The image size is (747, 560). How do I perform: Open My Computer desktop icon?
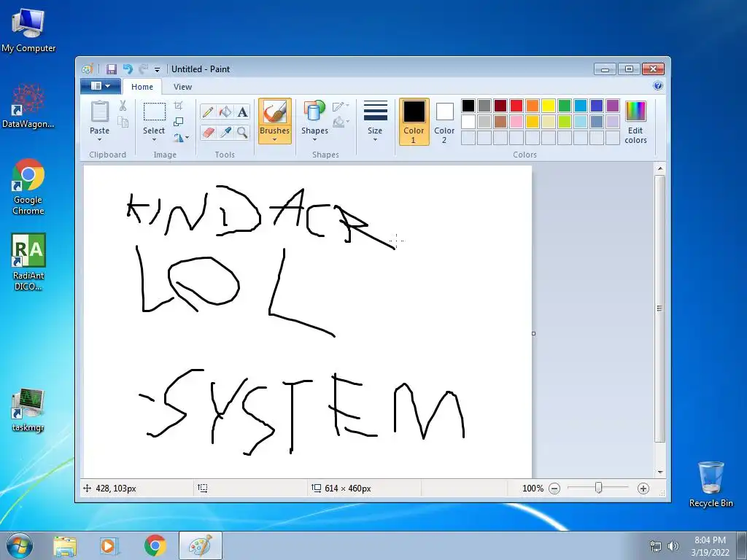tap(28, 29)
